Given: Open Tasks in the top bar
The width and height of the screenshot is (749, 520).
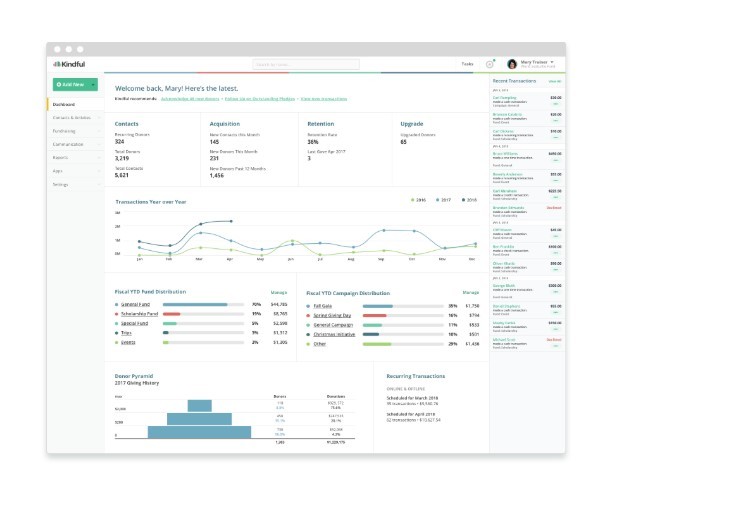Looking at the screenshot, I should (467, 64).
